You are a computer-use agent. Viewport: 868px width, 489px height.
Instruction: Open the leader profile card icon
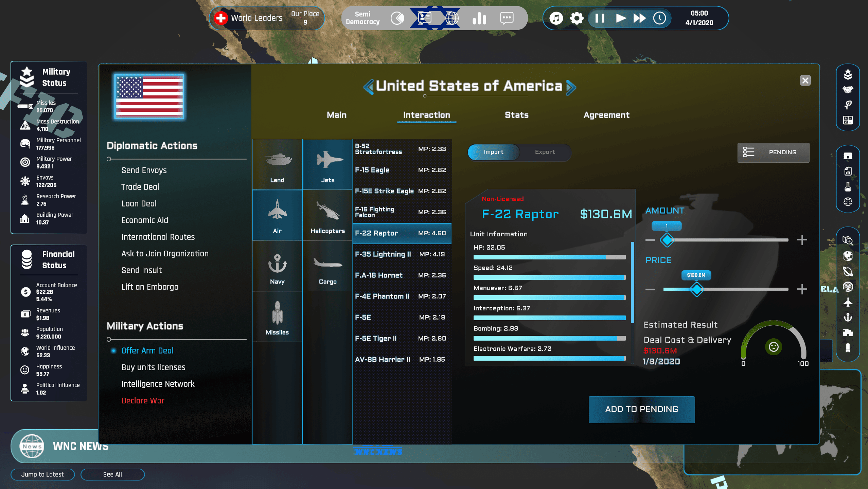coord(425,18)
